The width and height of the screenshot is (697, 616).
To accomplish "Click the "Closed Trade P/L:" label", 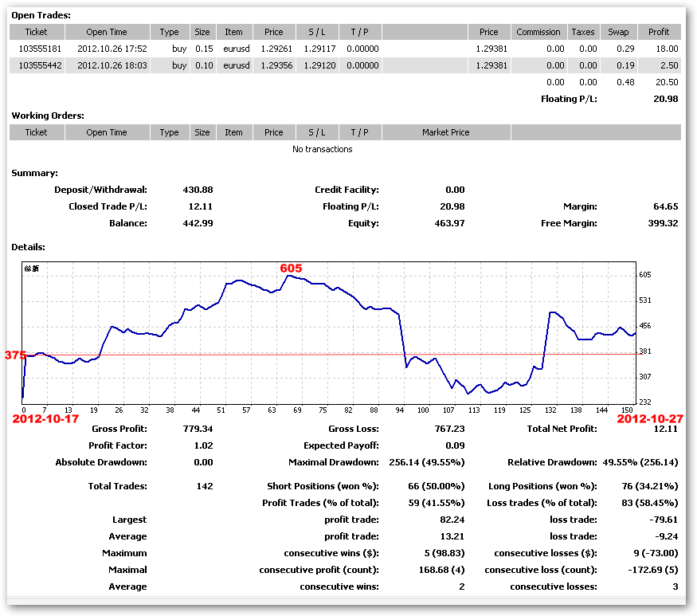I will (x=108, y=206).
